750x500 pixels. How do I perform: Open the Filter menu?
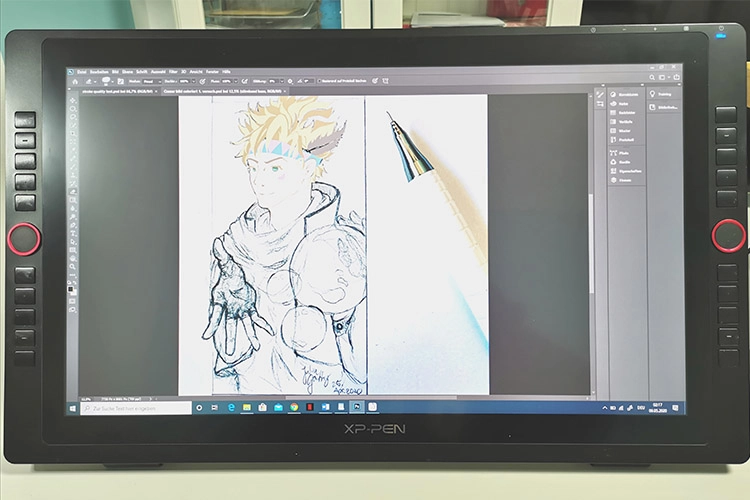click(173, 72)
